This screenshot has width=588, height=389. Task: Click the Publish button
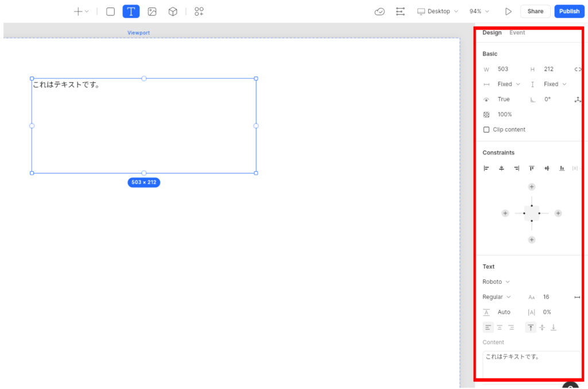coord(569,11)
